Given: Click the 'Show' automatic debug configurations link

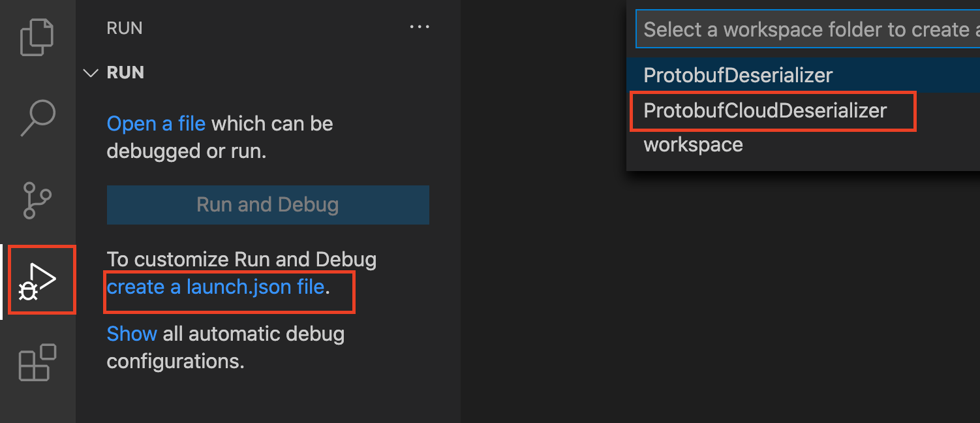Looking at the screenshot, I should (132, 334).
